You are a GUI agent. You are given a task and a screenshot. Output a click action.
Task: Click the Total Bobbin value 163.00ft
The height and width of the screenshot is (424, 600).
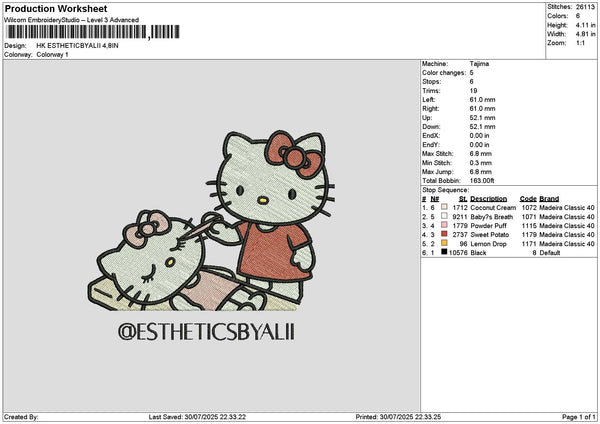[482, 181]
